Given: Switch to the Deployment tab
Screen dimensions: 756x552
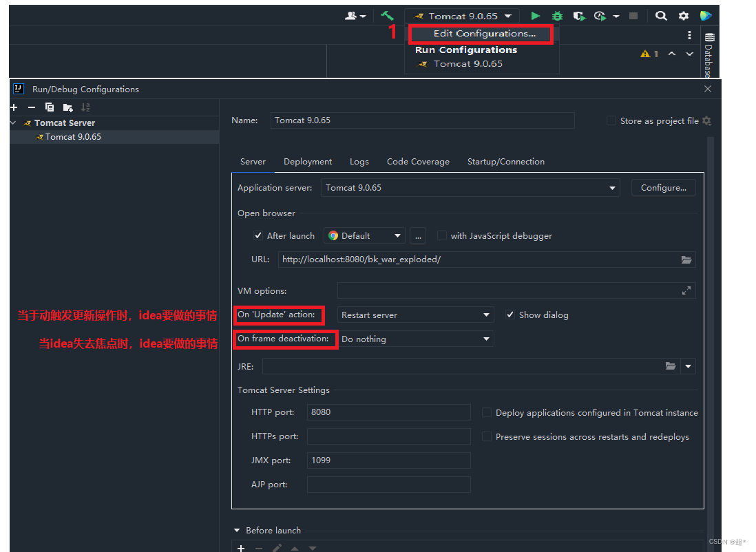Looking at the screenshot, I should coord(308,162).
